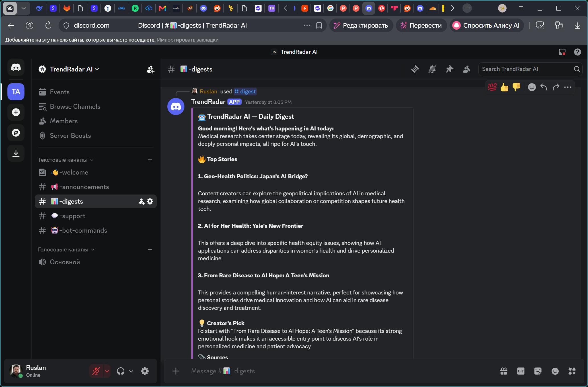Image resolution: width=588 pixels, height=387 pixels.
Task: Open new browser tab plus
Action: coord(467,8)
